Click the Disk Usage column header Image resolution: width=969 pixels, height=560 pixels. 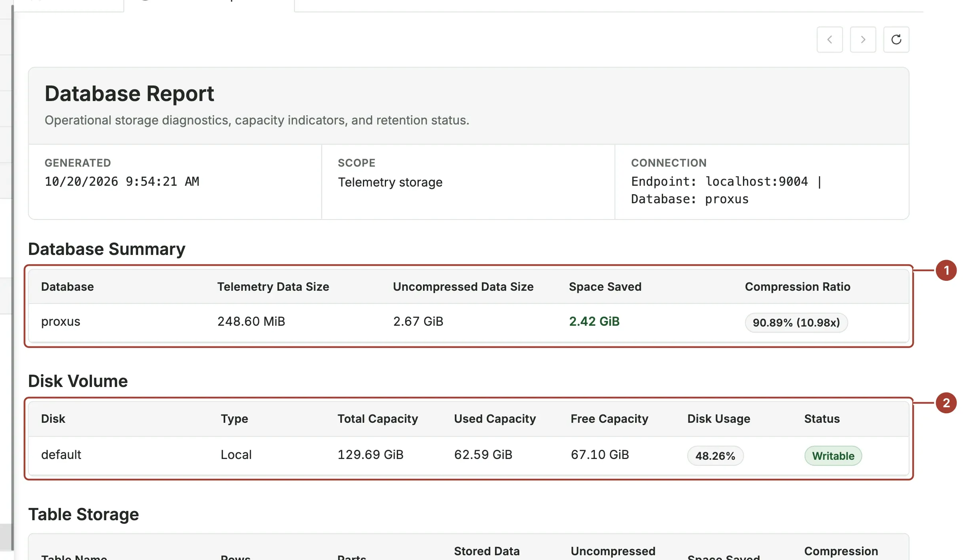(x=719, y=419)
